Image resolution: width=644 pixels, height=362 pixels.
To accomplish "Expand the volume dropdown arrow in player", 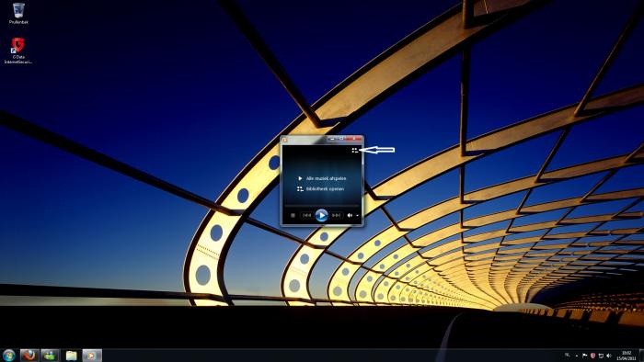I will pyautogui.click(x=357, y=216).
